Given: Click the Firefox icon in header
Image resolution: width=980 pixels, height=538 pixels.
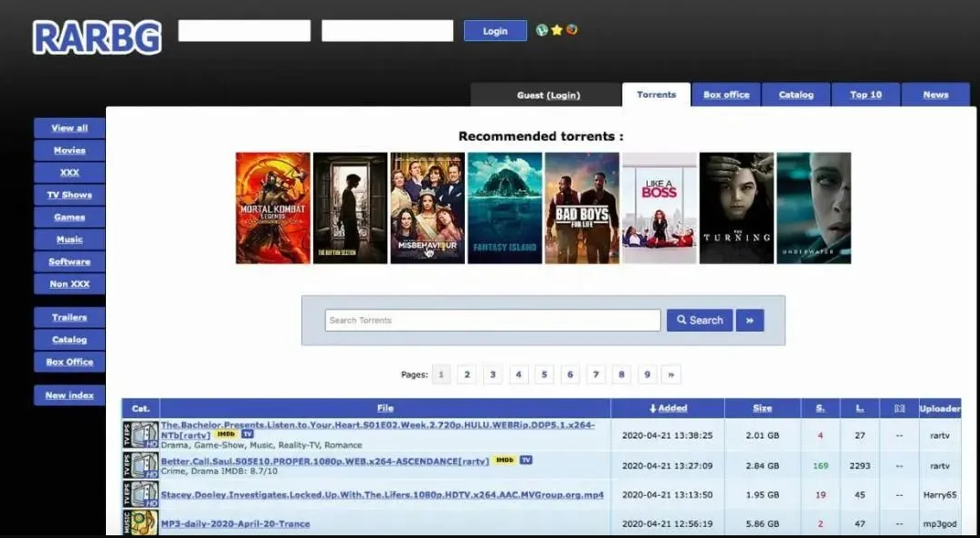Looking at the screenshot, I should click(x=571, y=30).
